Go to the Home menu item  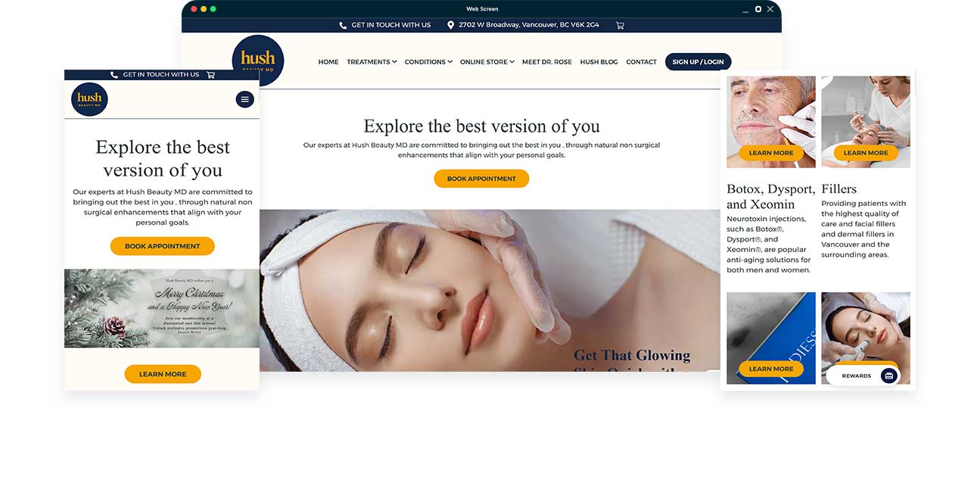point(328,62)
